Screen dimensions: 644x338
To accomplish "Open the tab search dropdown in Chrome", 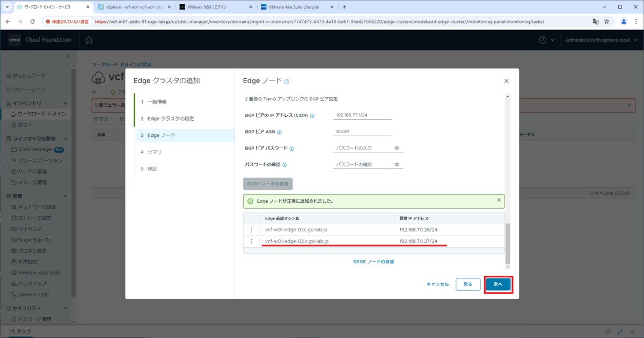I will 6,7.
